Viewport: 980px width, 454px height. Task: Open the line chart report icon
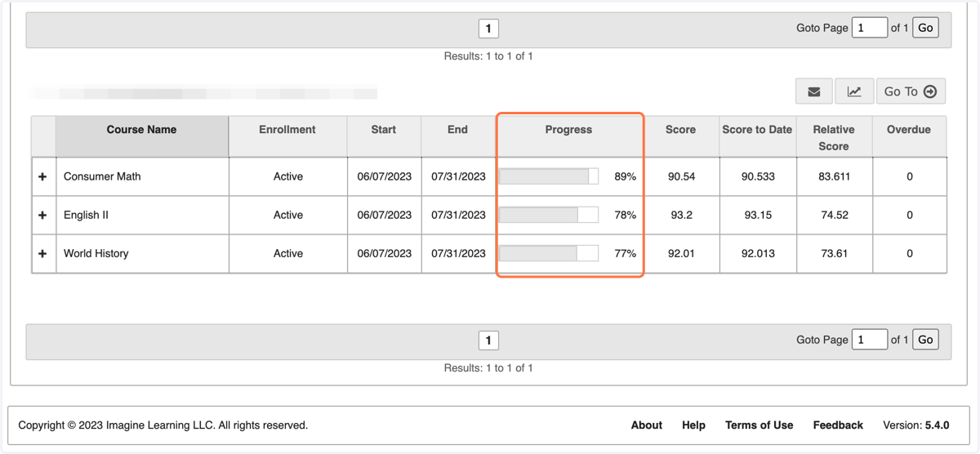coord(854,91)
